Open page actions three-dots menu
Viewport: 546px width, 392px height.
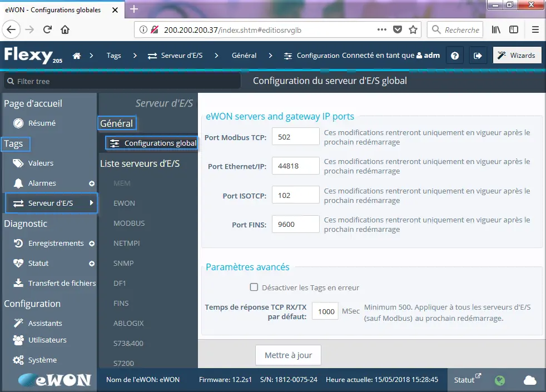pos(382,29)
